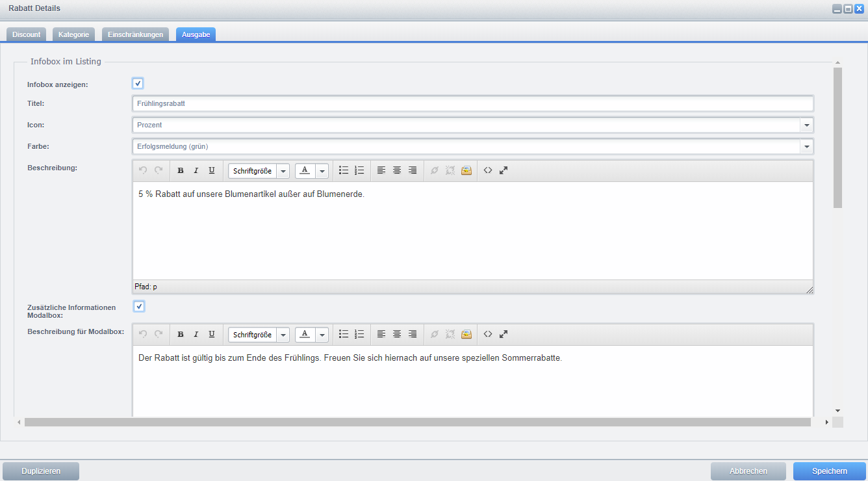Click the horizontal scrollbar right arrow
This screenshot has height=481, width=868.
pyautogui.click(x=826, y=422)
